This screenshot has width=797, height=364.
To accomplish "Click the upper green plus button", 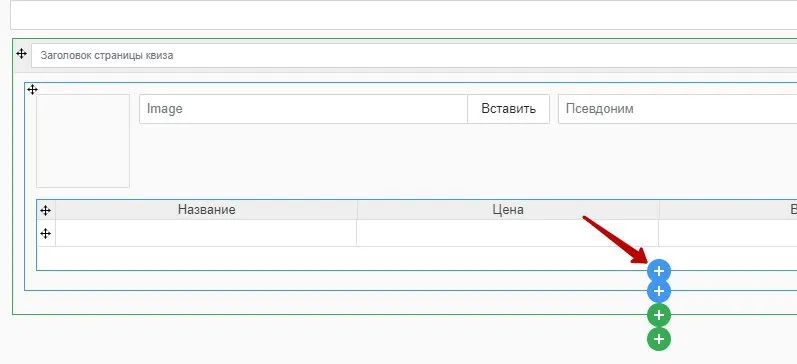I will [x=659, y=315].
